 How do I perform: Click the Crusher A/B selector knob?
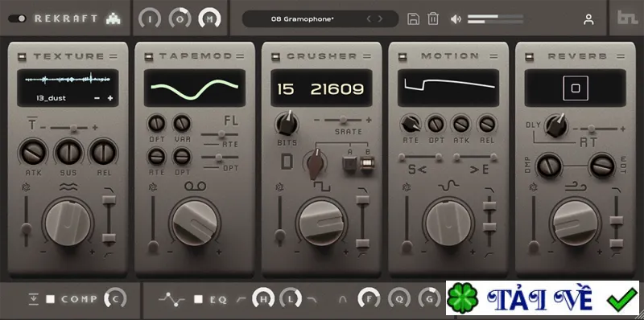tap(315, 163)
